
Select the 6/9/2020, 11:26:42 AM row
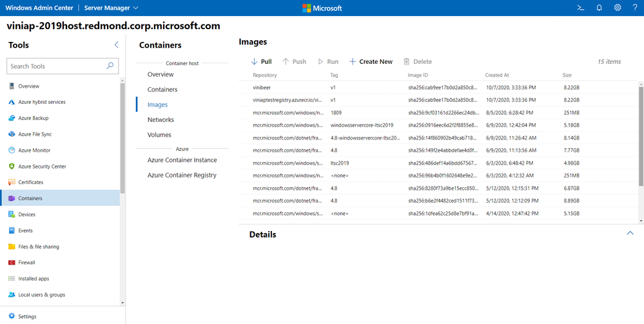[x=438, y=137]
